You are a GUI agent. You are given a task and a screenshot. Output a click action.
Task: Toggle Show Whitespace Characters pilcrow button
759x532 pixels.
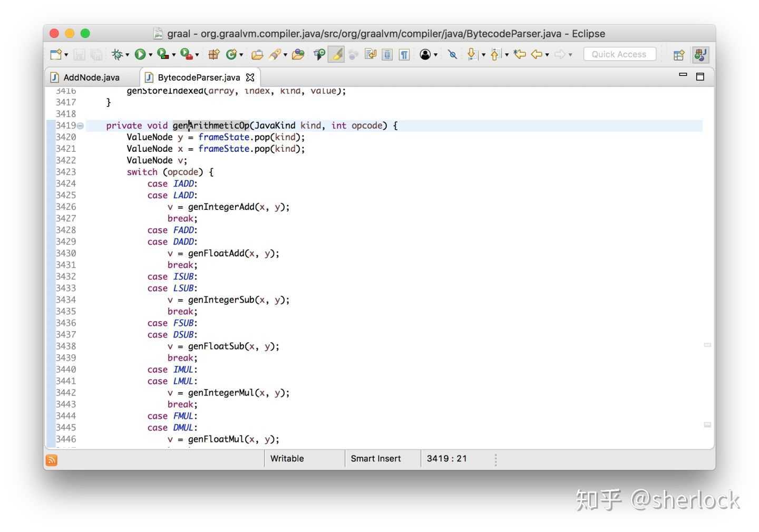404,54
